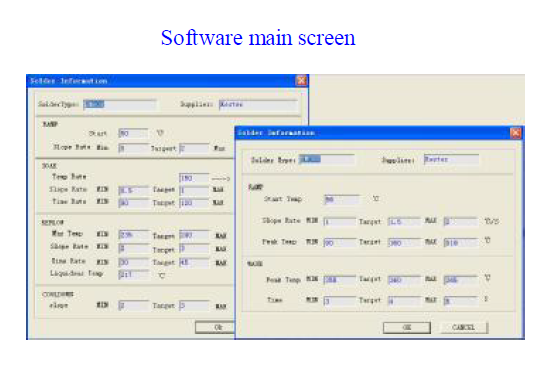Select REFLOW Max Temp Target field
544x372 pixels.
194,235
